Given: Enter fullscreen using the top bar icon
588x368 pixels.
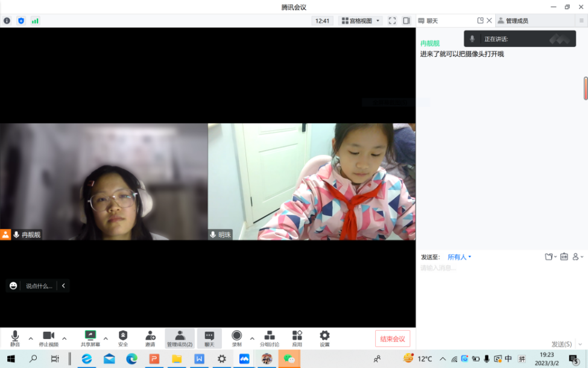Looking at the screenshot, I should (x=392, y=21).
